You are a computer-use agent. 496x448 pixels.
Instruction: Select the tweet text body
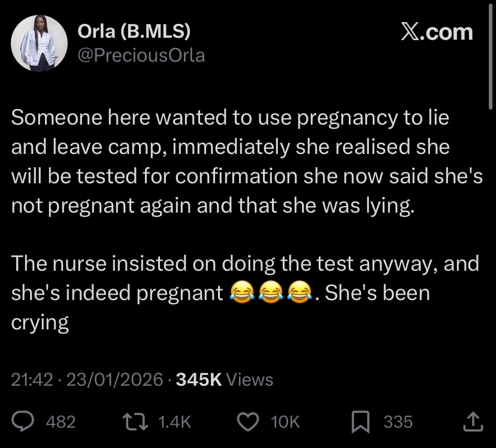coord(240,175)
